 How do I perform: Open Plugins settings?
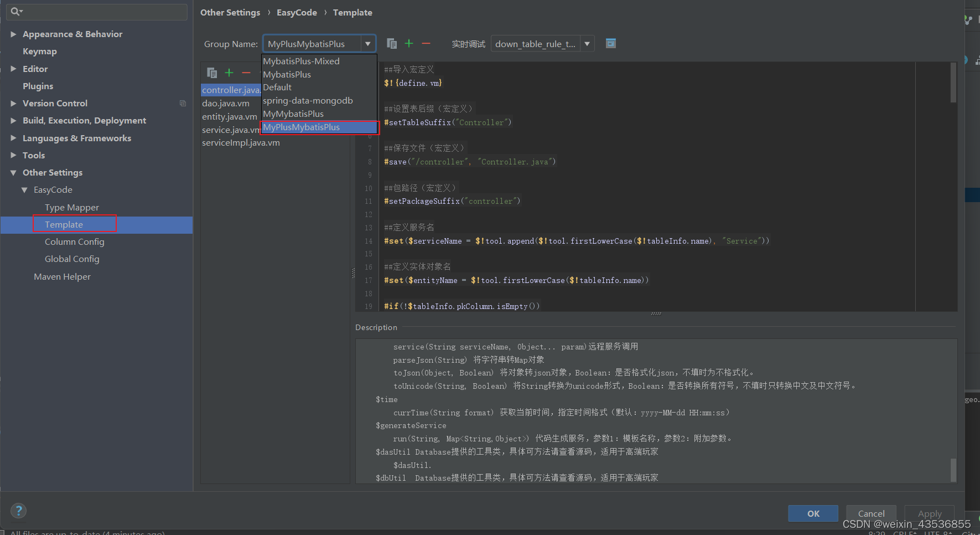coord(38,86)
